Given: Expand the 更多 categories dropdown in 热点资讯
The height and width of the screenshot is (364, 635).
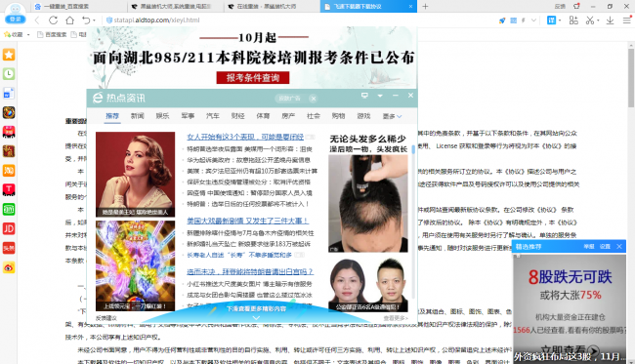Looking at the screenshot, I should pos(392,116).
